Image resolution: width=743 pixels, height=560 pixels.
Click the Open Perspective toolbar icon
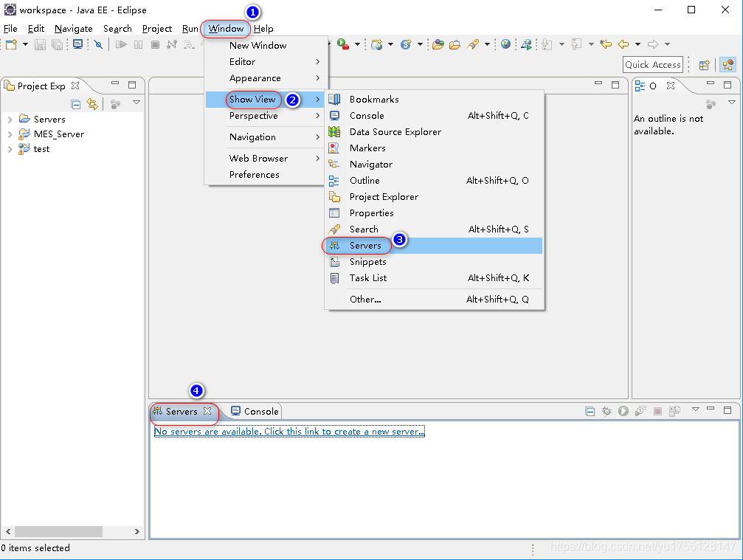pos(705,65)
